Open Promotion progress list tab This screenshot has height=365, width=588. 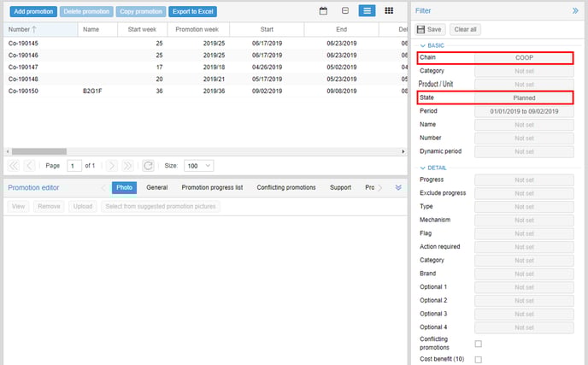(x=212, y=187)
